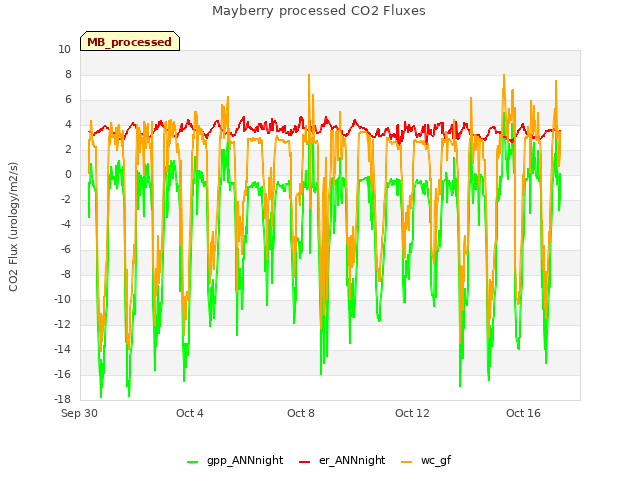Click the y-axis value -14
Image resolution: width=640 pixels, height=480 pixels.
(x=63, y=349)
